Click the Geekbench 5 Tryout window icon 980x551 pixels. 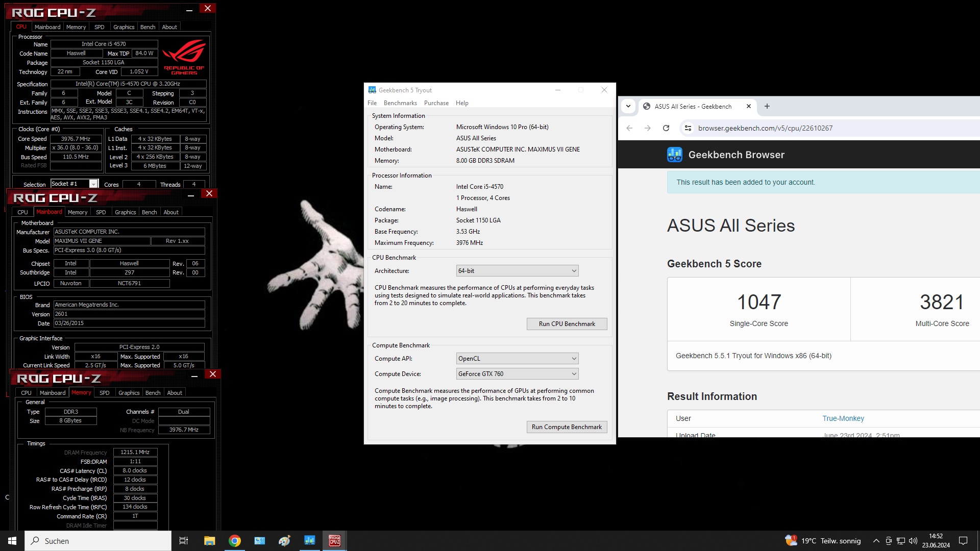tap(372, 90)
